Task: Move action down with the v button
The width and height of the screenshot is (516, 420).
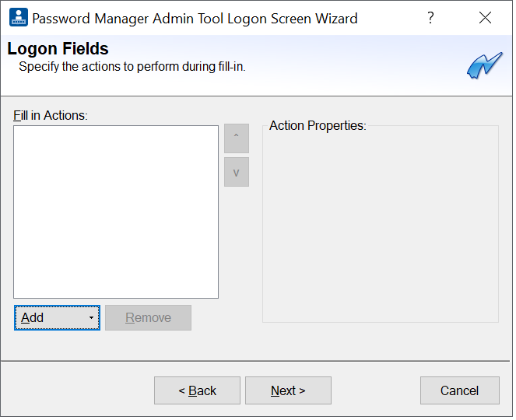Action: (236, 172)
